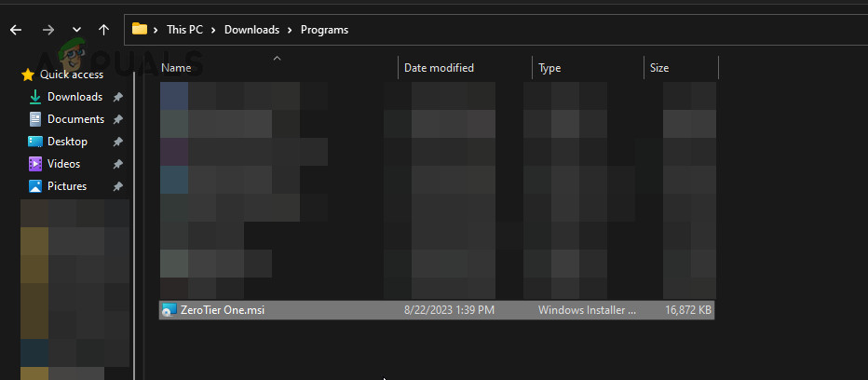
Task: Select Programs in the breadcrumb path
Action: tap(324, 30)
